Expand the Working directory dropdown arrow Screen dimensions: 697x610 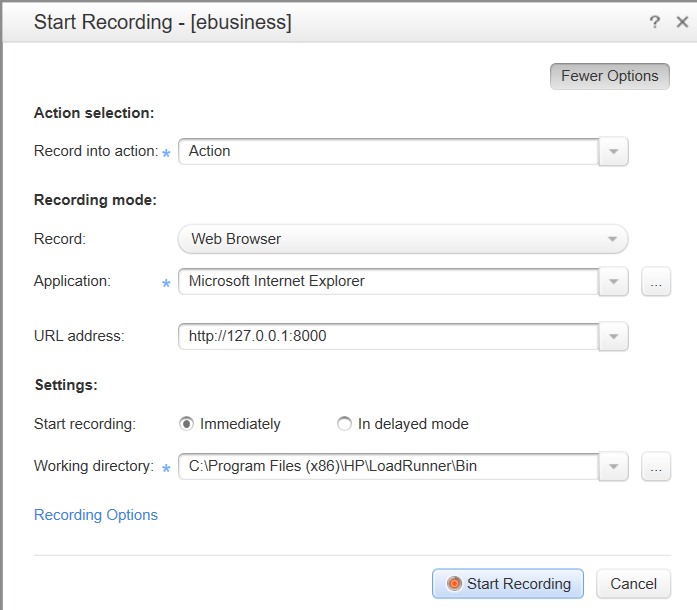[x=613, y=466]
